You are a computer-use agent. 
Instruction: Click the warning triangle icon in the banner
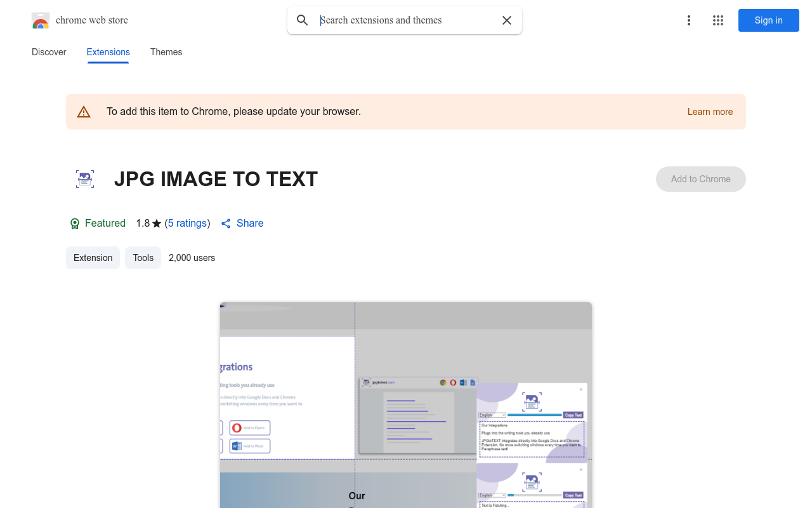[x=84, y=112]
